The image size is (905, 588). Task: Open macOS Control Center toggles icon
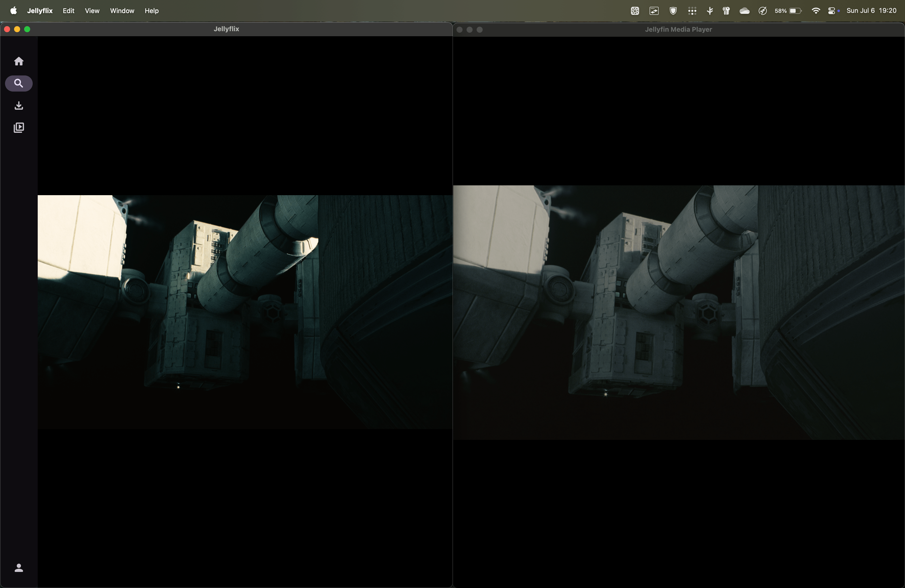(831, 11)
